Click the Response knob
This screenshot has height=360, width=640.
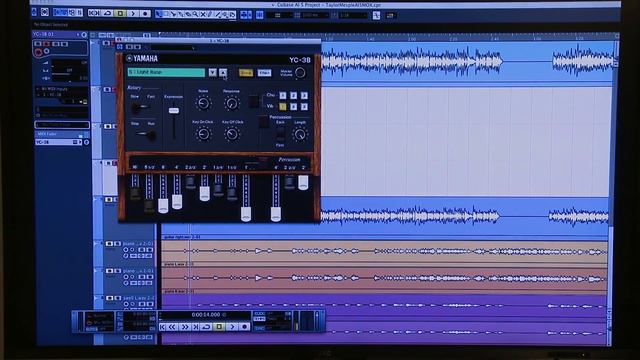click(231, 103)
